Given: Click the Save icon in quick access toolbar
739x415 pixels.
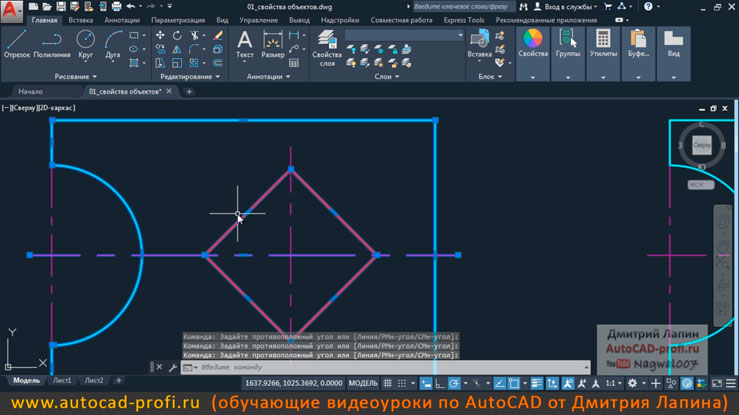Looking at the screenshot, I should point(61,7).
